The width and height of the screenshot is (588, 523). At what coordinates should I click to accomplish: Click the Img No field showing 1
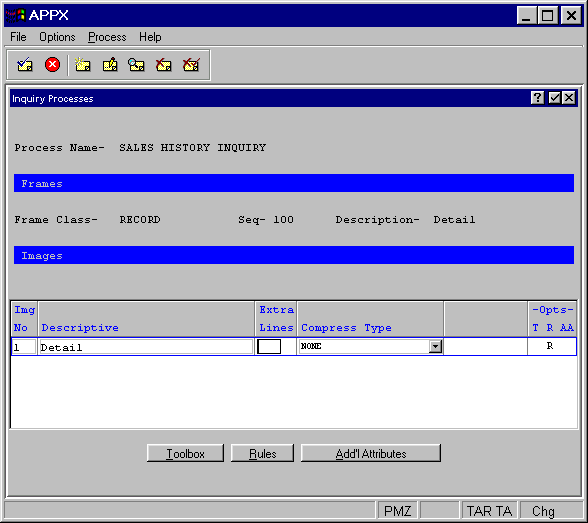[x=24, y=347]
